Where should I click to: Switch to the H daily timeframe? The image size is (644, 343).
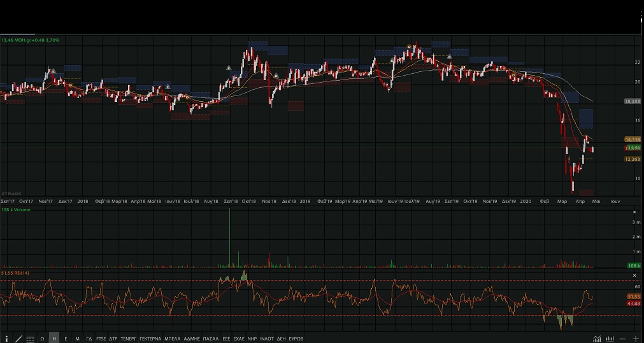click(x=54, y=339)
